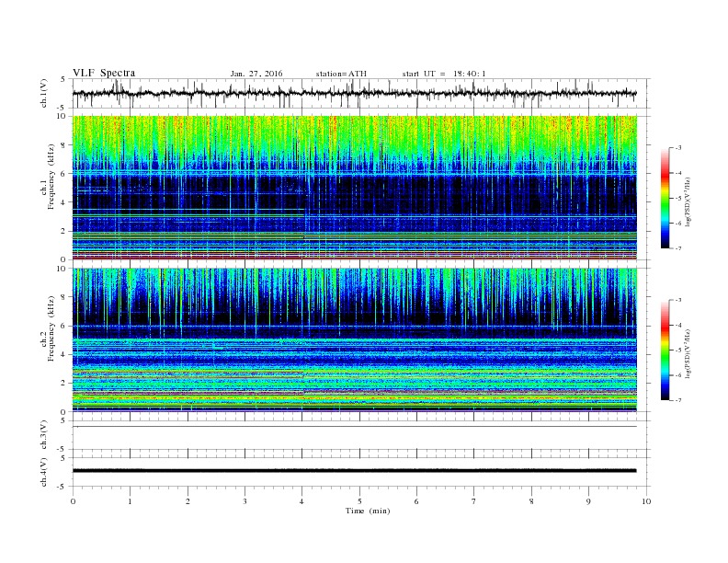This screenshot has height=563, width=728.
Task: Click time axis tick label "5"
Action: 359,501
